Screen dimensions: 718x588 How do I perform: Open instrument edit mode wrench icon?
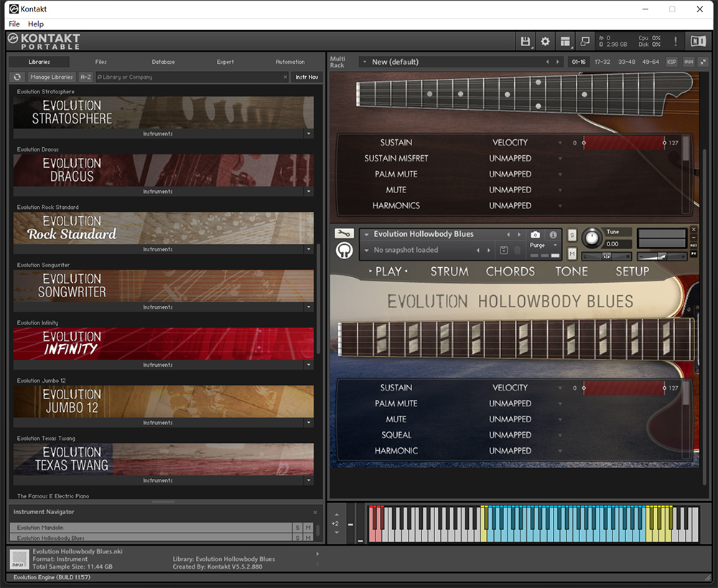[x=344, y=233]
